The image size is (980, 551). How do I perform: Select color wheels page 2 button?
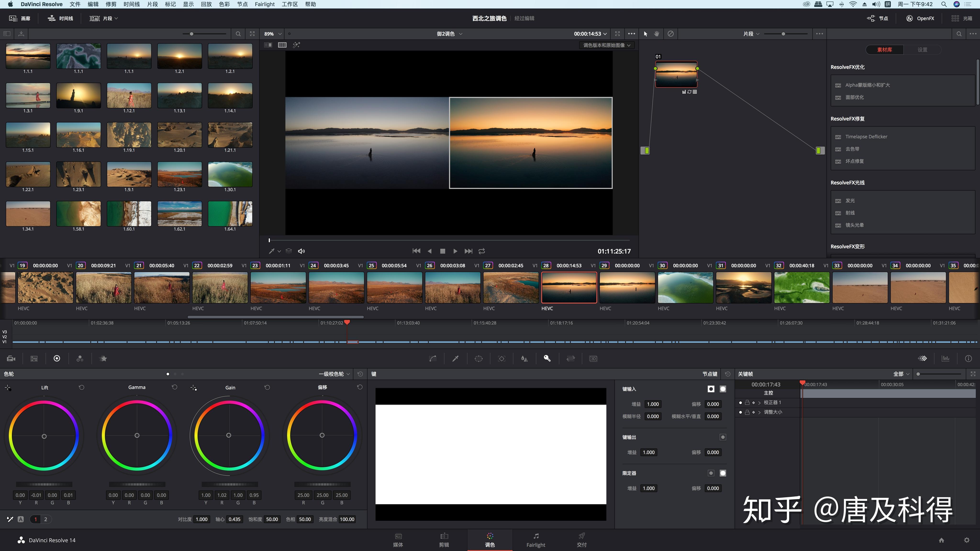pyautogui.click(x=46, y=519)
